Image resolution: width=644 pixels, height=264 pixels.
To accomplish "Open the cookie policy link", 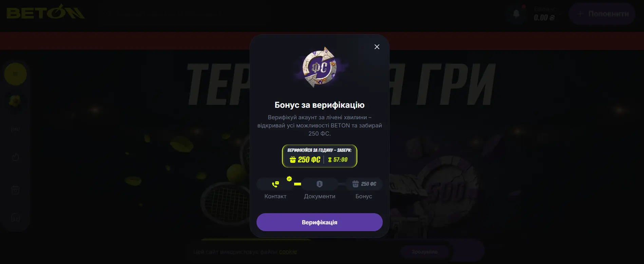I will click(288, 252).
